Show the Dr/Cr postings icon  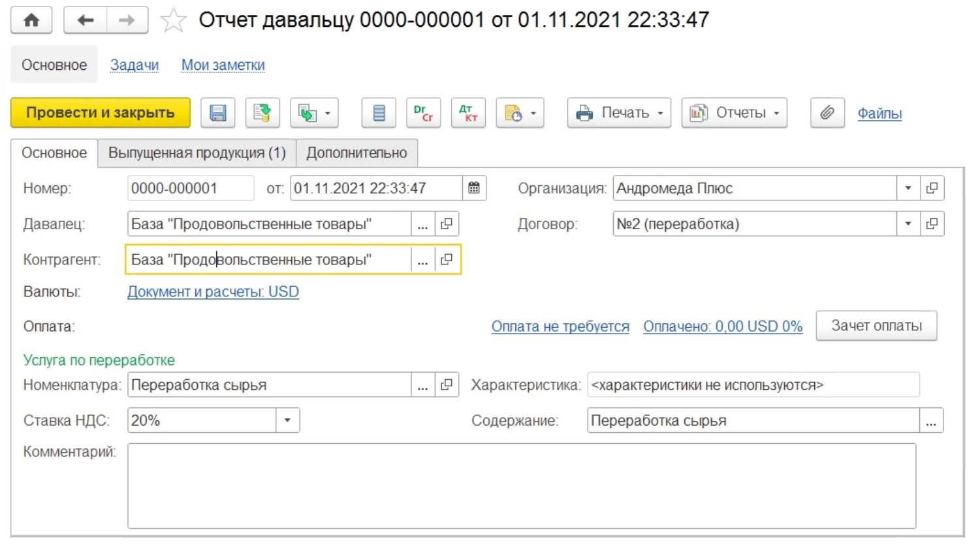point(423,113)
